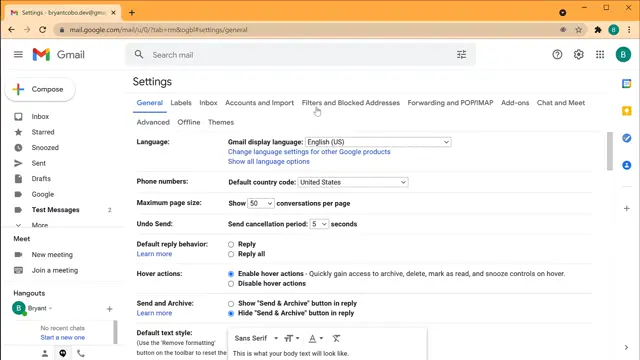Select Hide Send & Archive button option

[231, 313]
